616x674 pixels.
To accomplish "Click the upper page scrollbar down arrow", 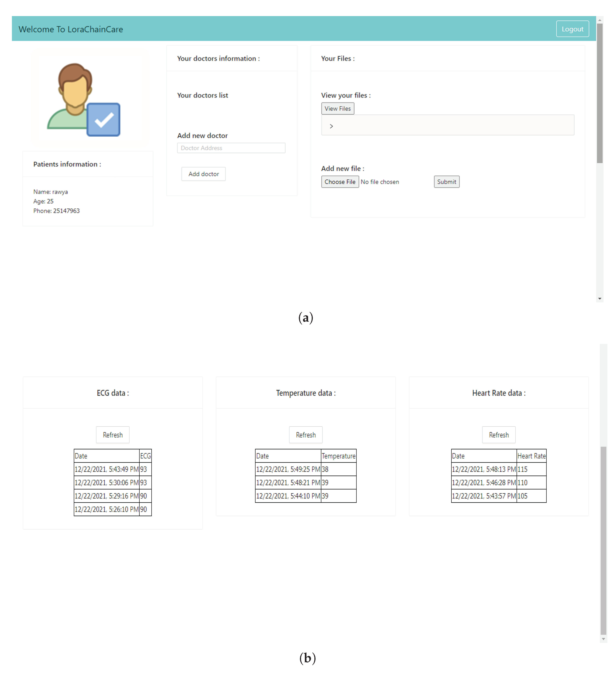I will [600, 299].
